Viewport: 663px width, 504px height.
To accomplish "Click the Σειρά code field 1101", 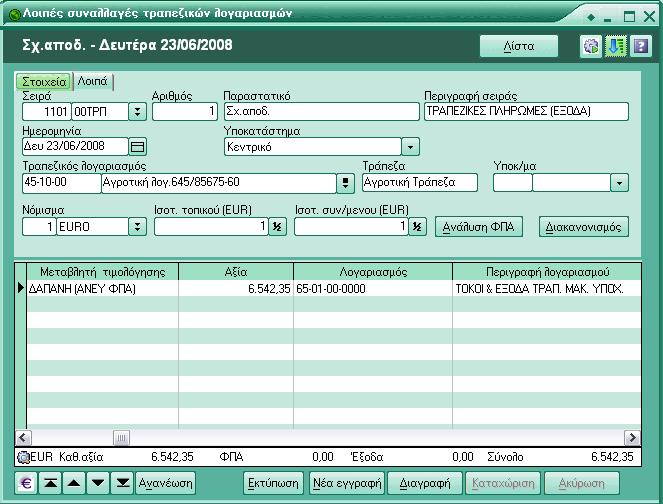I will click(47, 112).
